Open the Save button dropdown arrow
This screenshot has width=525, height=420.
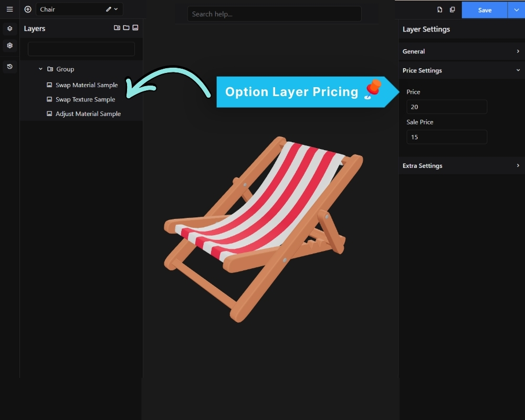pyautogui.click(x=516, y=10)
